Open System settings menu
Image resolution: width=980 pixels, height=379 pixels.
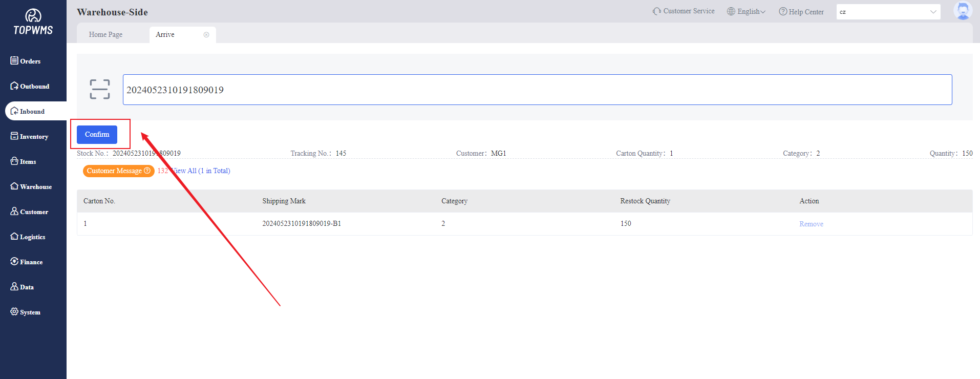[x=26, y=312]
